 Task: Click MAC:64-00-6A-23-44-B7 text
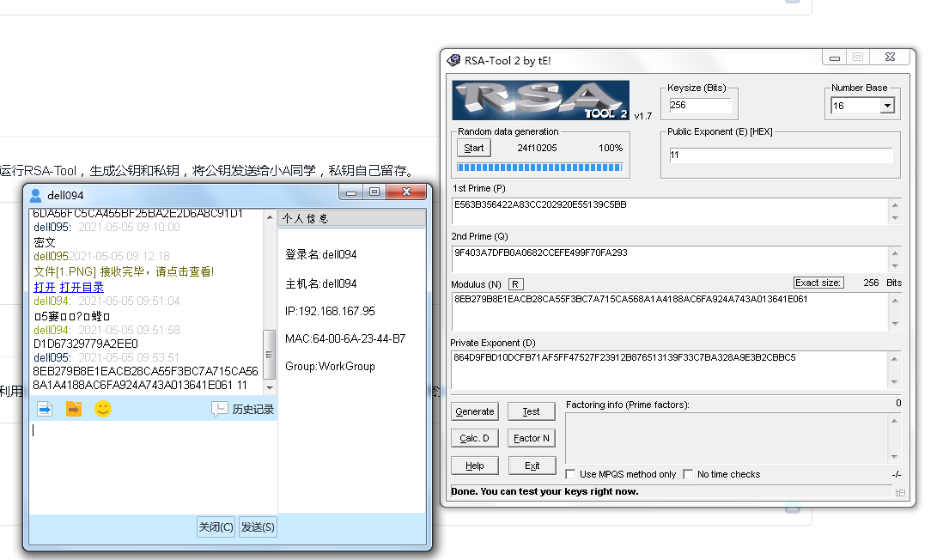point(345,339)
